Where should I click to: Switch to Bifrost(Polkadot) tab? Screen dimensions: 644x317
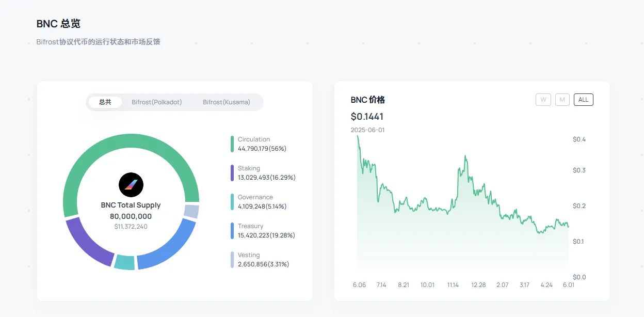pyautogui.click(x=157, y=102)
